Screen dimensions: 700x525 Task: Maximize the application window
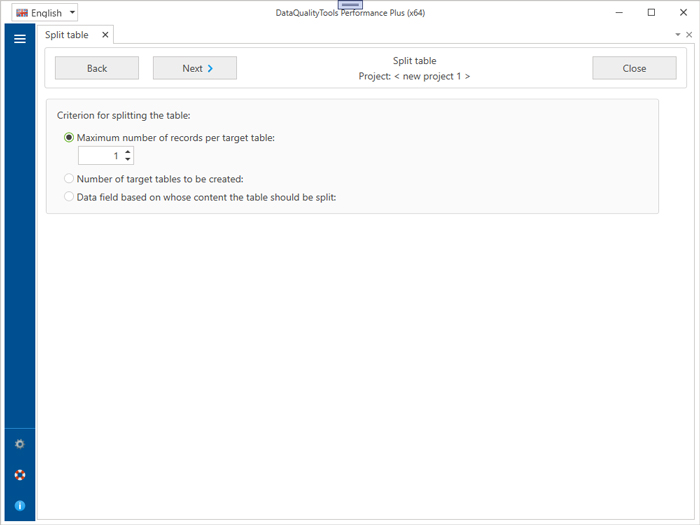[651, 13]
